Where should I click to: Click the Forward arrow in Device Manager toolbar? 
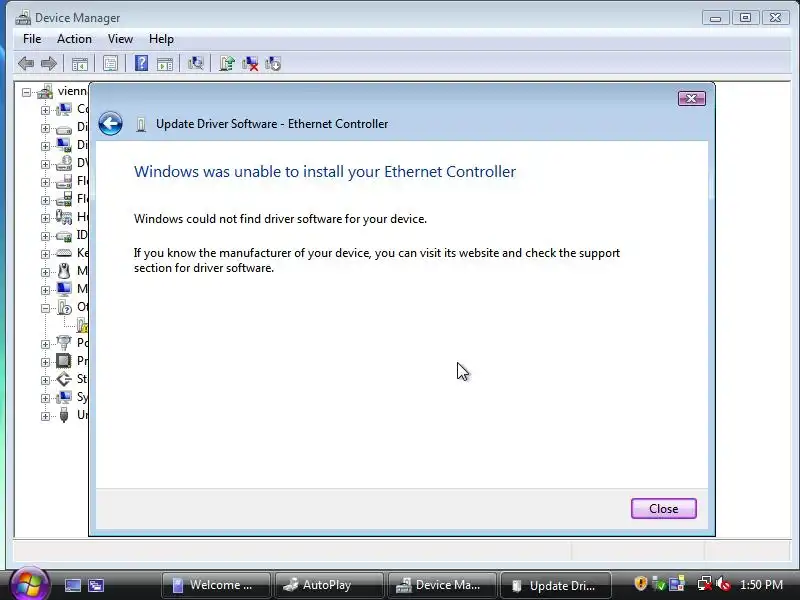(48, 64)
